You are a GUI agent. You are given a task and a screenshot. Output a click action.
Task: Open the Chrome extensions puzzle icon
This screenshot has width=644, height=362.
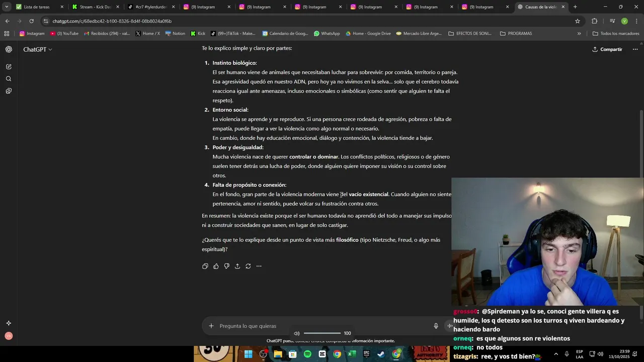(x=594, y=21)
